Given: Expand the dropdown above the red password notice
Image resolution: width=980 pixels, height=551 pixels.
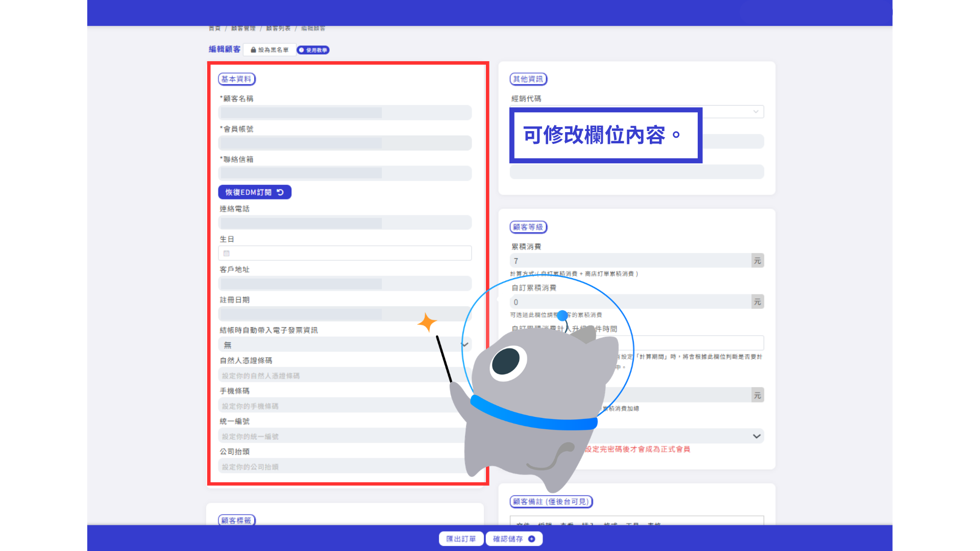Looking at the screenshot, I should coord(756,436).
